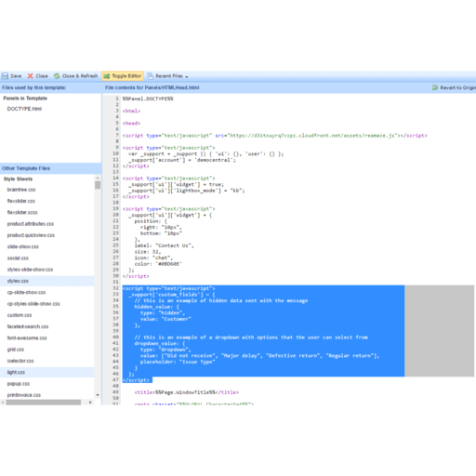Viewport: 476px width, 476px height.
Task: Click the <html> tag on line 3
Action: (131, 111)
